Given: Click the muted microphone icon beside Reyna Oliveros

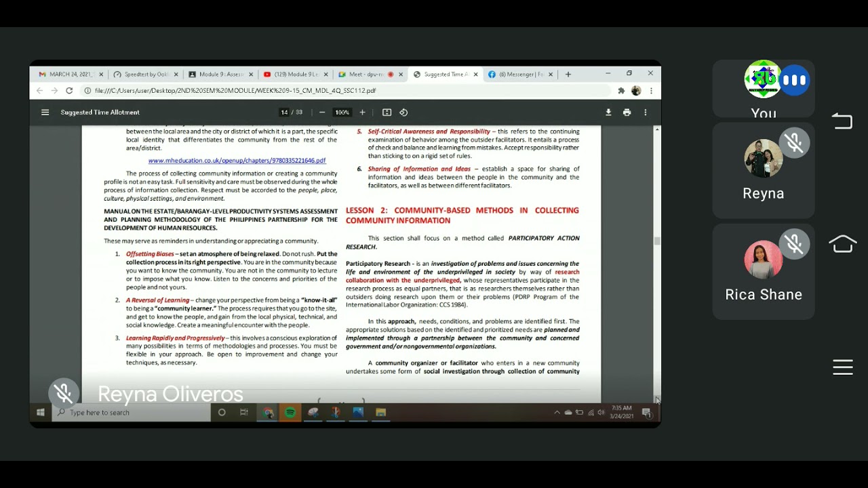Looking at the screenshot, I should (x=64, y=393).
